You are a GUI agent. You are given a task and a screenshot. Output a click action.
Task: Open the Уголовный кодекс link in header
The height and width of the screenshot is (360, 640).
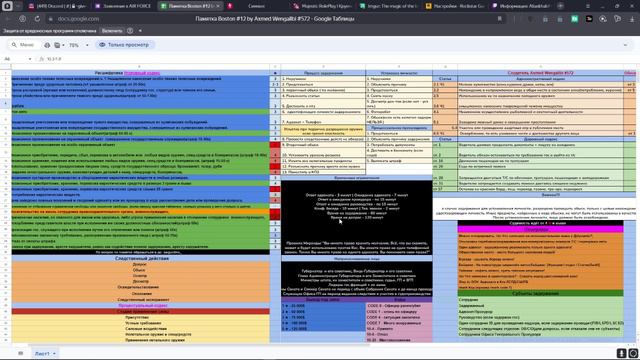tap(142, 73)
